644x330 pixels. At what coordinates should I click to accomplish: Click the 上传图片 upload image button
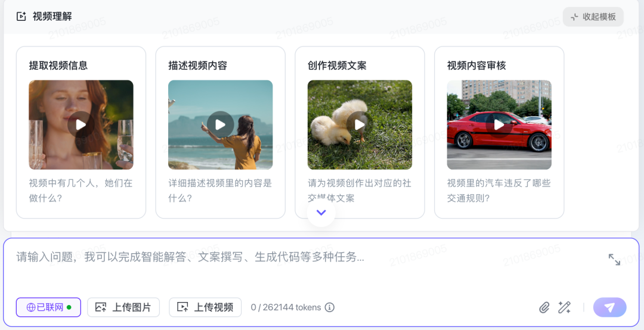coord(123,307)
